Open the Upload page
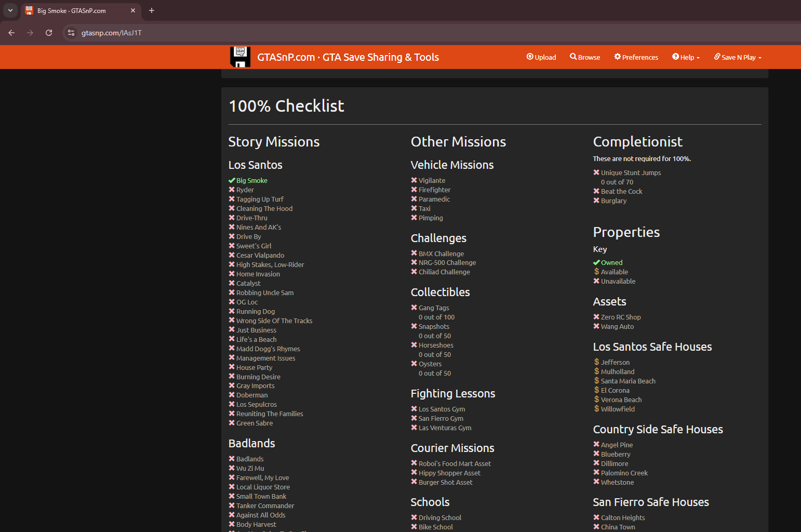 click(x=541, y=57)
